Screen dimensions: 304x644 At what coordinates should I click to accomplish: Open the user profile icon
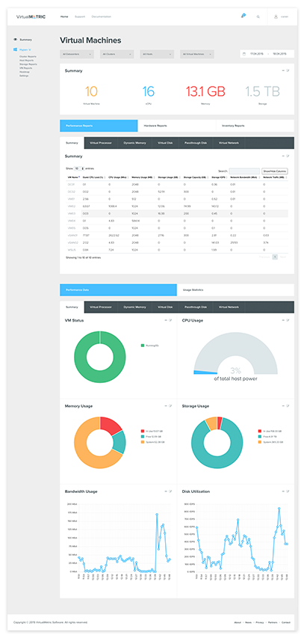(x=276, y=17)
